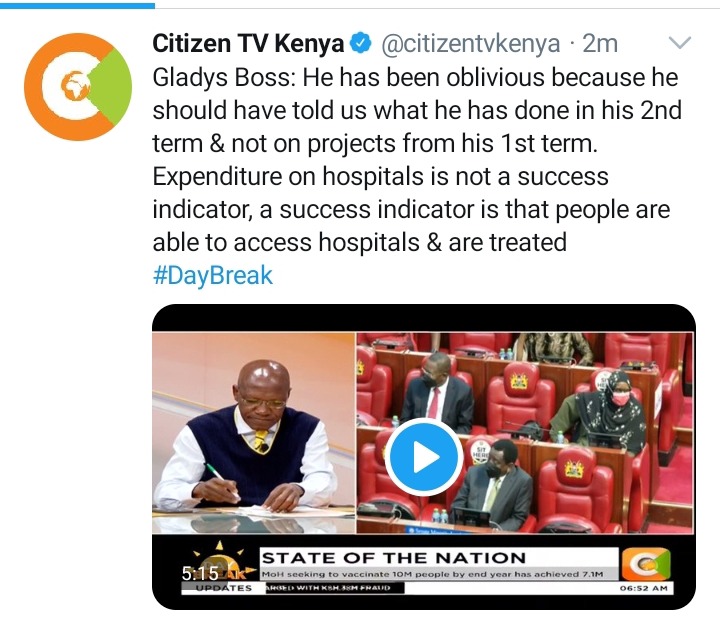Click the parliament chamber video panel
The image size is (720, 630).
pos(525,433)
